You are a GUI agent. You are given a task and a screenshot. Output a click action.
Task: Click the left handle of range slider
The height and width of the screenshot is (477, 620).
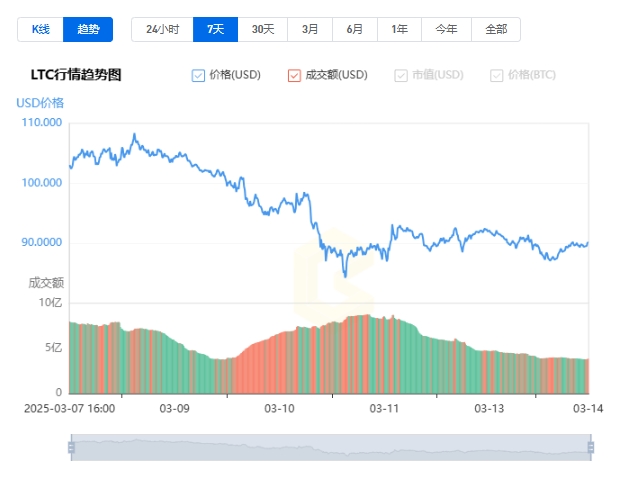pyautogui.click(x=71, y=447)
